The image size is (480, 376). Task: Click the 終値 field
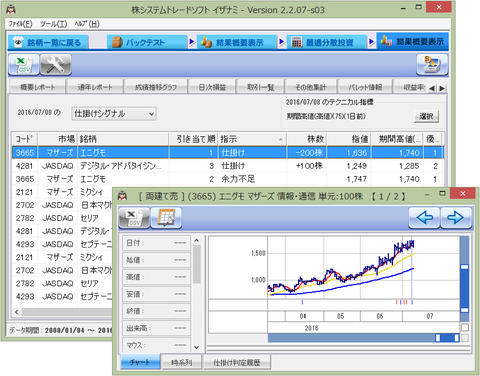(156, 311)
